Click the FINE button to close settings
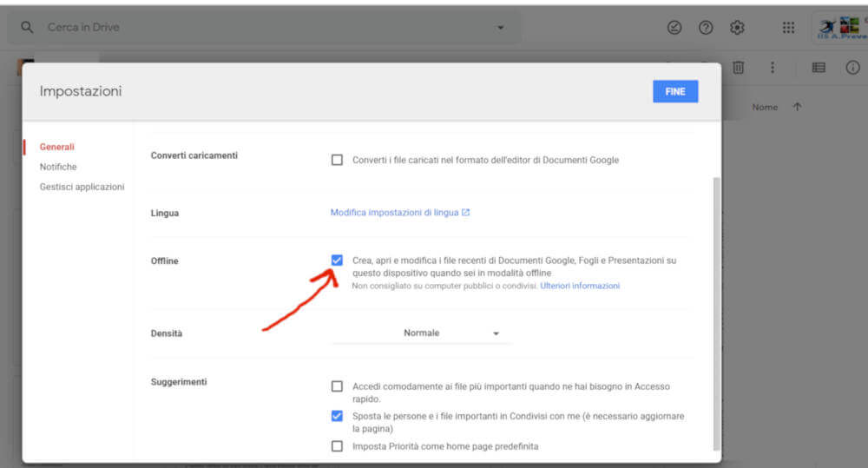The image size is (868, 468). [675, 91]
